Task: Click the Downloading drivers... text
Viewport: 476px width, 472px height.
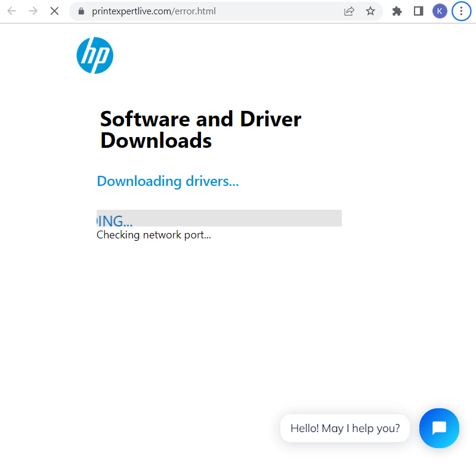Action: (x=168, y=181)
